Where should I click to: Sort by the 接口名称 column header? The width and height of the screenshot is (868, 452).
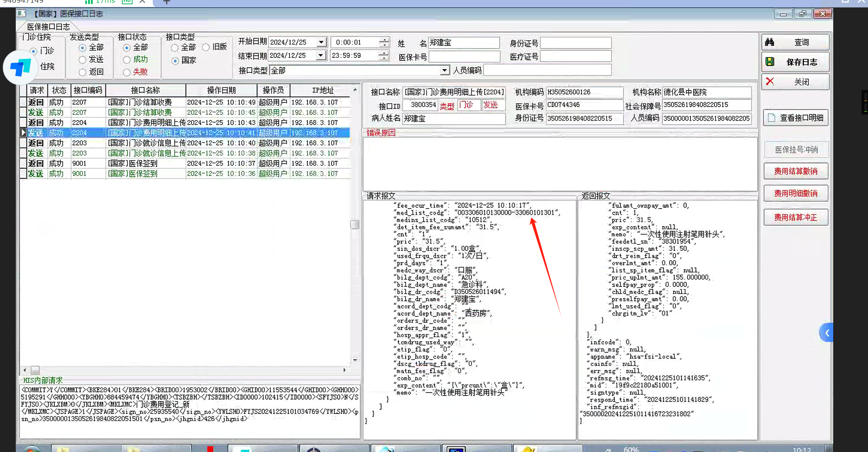pyautogui.click(x=146, y=90)
